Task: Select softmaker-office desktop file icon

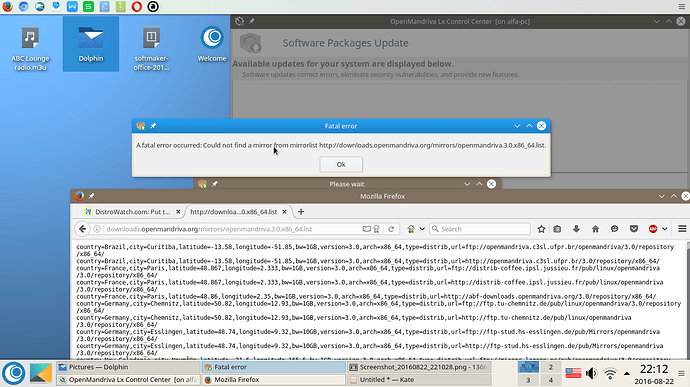Action: (151, 48)
